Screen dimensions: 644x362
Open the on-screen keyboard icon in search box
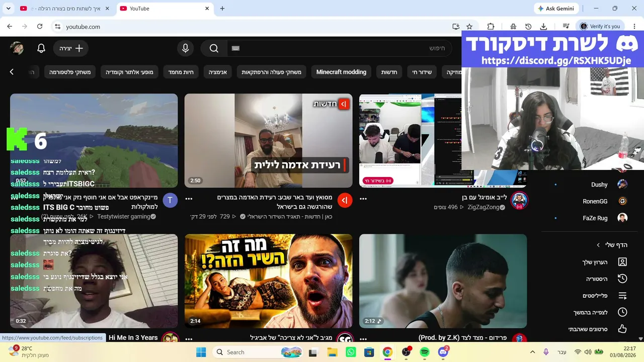pyautogui.click(x=235, y=48)
